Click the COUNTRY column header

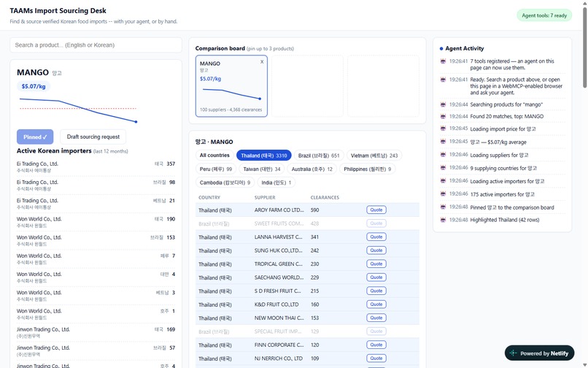209,198
